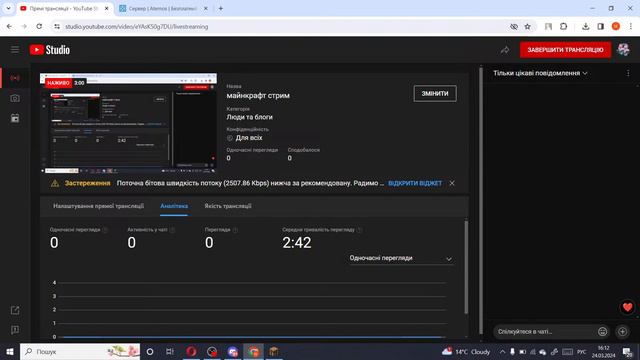Open the emoji picker in chat

click(x=602, y=331)
